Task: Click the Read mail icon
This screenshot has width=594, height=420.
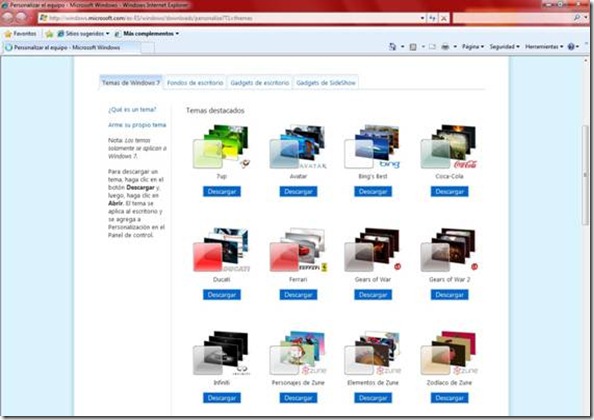Action: point(432,47)
